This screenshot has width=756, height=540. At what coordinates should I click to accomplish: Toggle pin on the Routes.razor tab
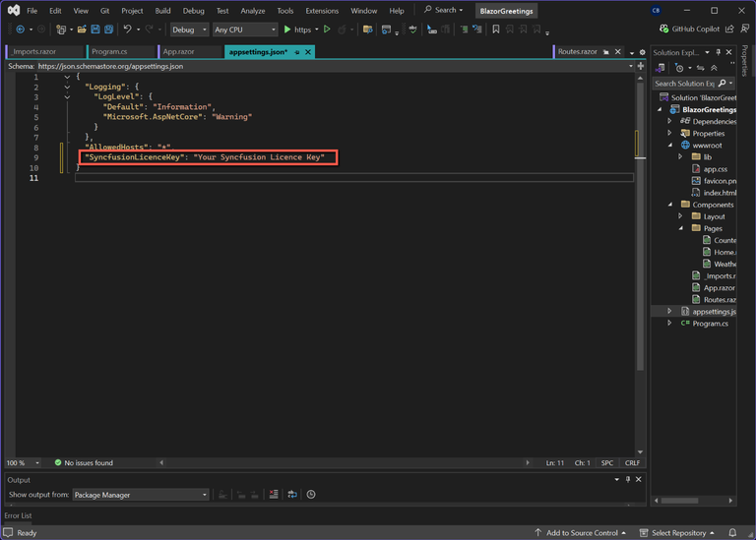pos(606,52)
